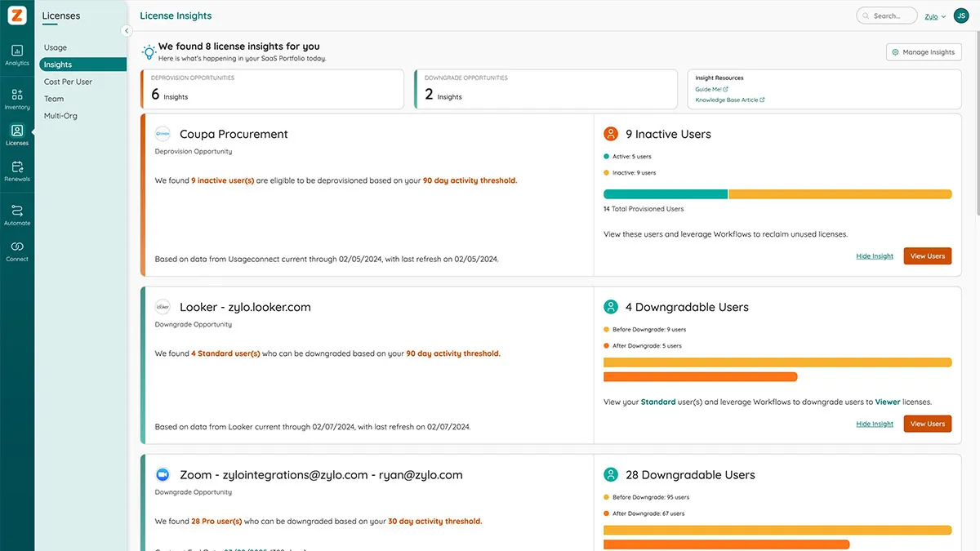
Task: Click '30 day activity threshold' text
Action: tap(435, 521)
